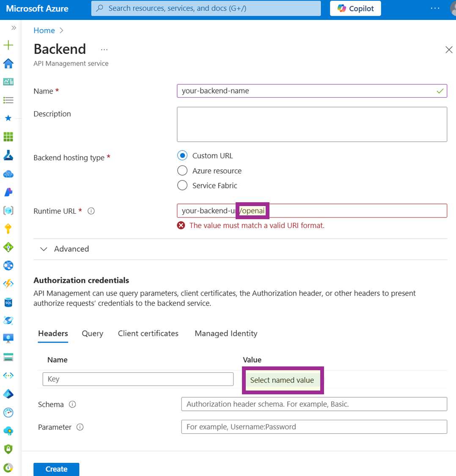
Task: Click the Description text area
Action: [312, 124]
